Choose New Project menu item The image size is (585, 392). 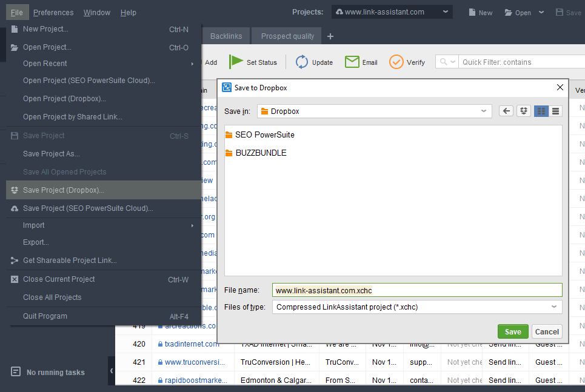(104, 29)
